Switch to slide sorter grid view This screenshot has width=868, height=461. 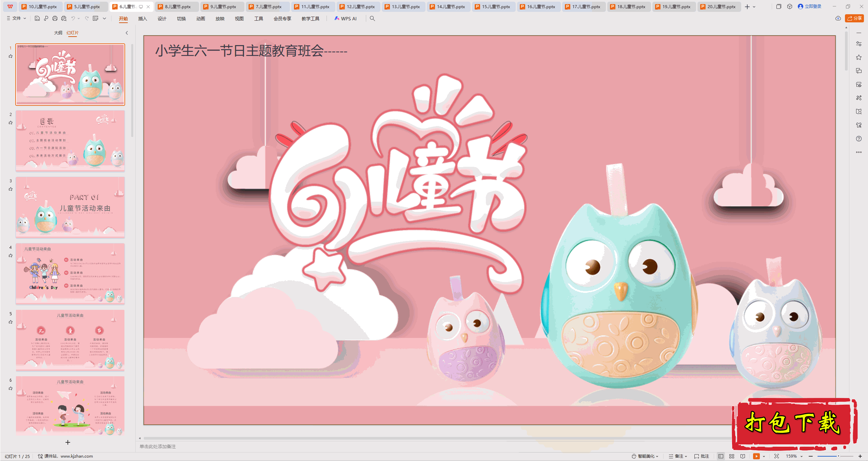(732, 456)
